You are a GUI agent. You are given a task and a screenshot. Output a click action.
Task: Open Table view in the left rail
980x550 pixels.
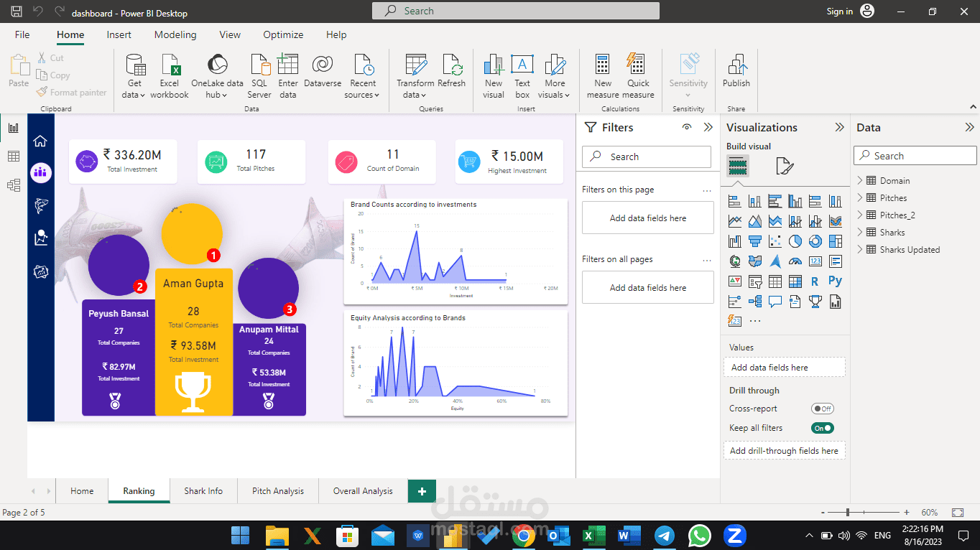(13, 157)
